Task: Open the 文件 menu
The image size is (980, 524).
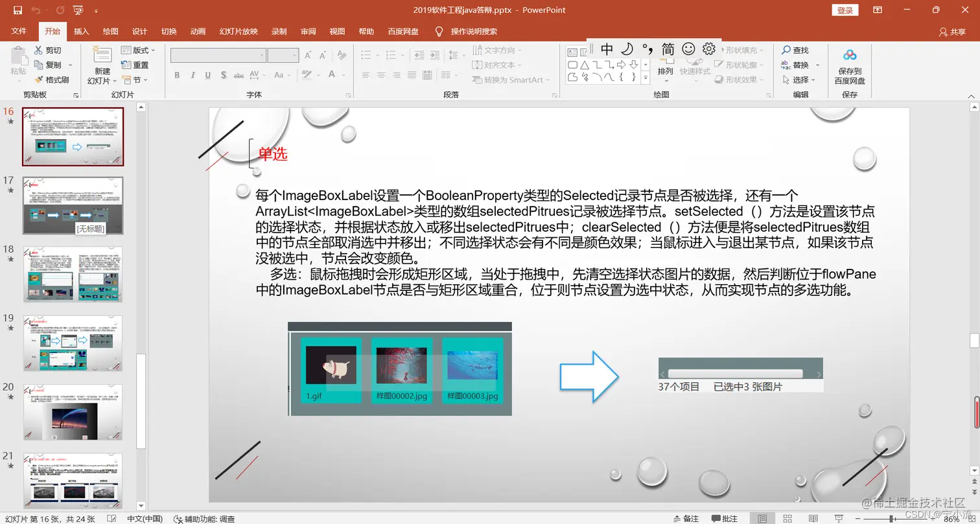Action: 19,31
